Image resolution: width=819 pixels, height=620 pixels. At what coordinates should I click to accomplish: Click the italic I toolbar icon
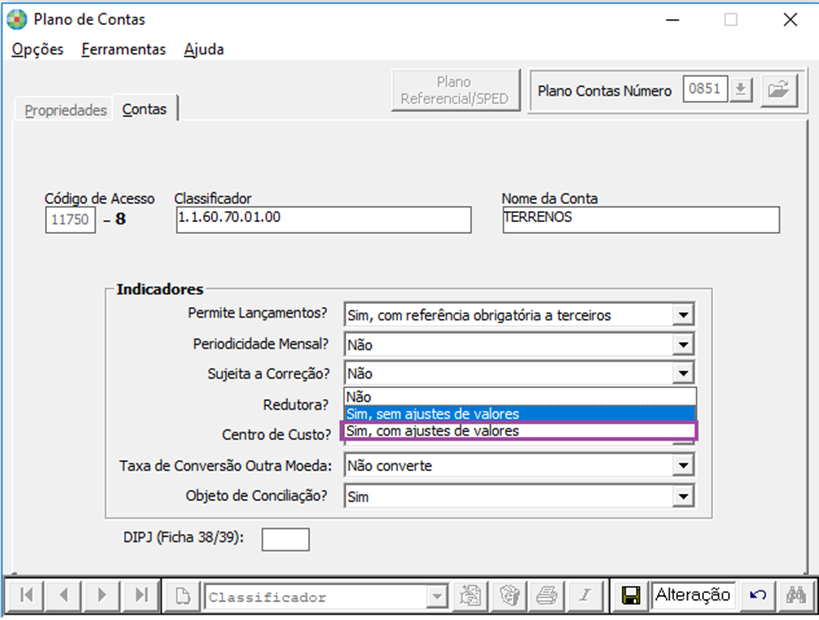pos(585,595)
